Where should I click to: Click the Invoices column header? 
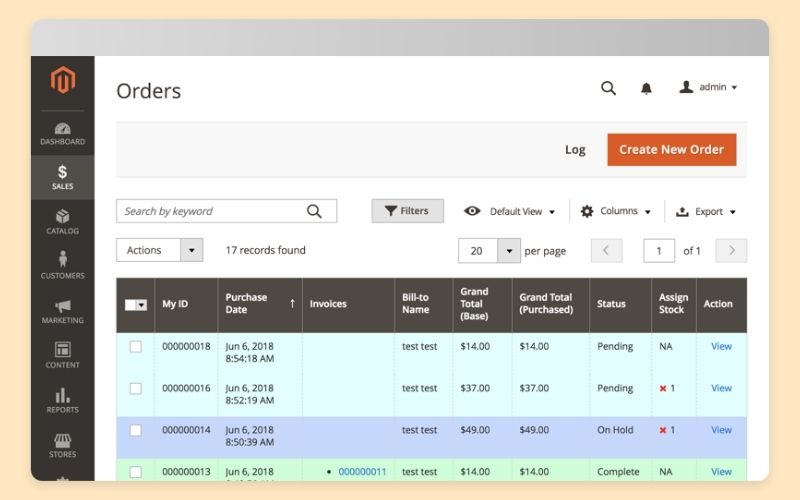point(348,305)
